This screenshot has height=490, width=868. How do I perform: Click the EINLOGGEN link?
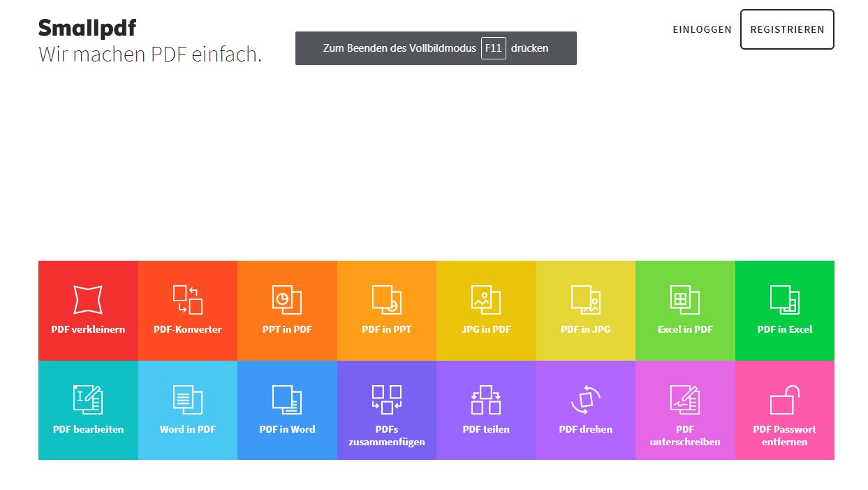702,29
